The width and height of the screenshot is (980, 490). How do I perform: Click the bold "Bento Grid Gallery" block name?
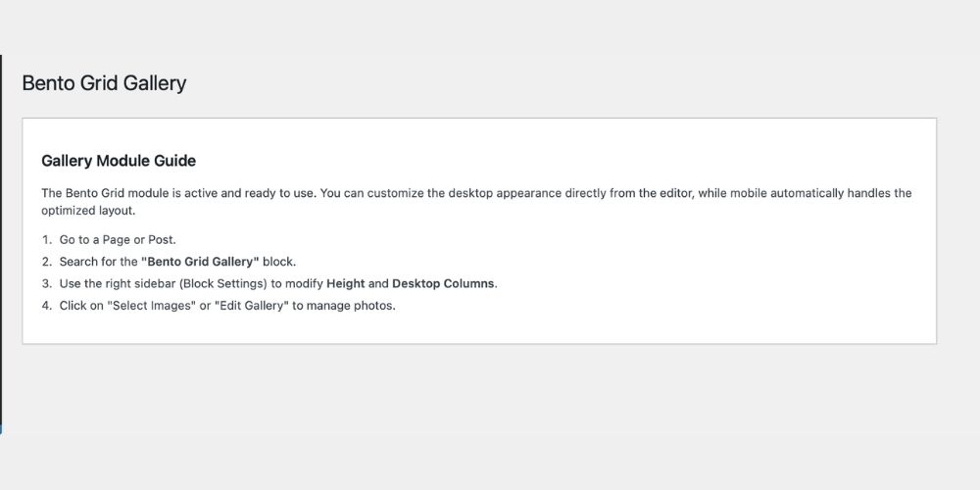click(x=200, y=262)
